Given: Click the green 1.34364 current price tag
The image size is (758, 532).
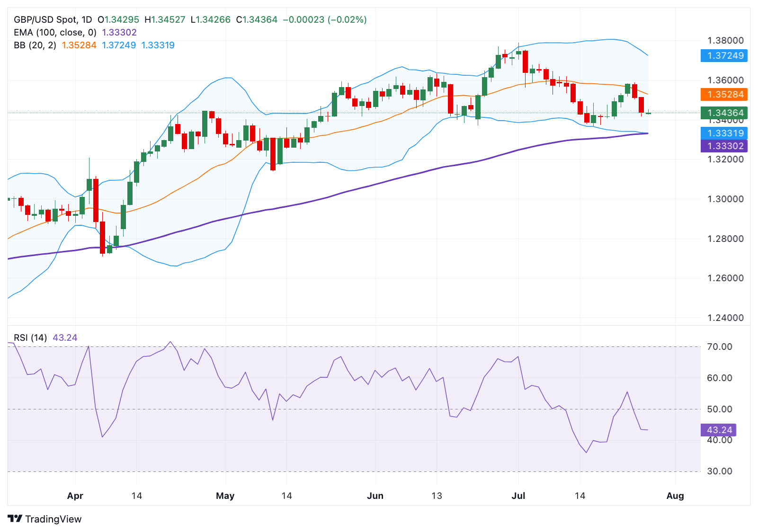Looking at the screenshot, I should coord(724,113).
